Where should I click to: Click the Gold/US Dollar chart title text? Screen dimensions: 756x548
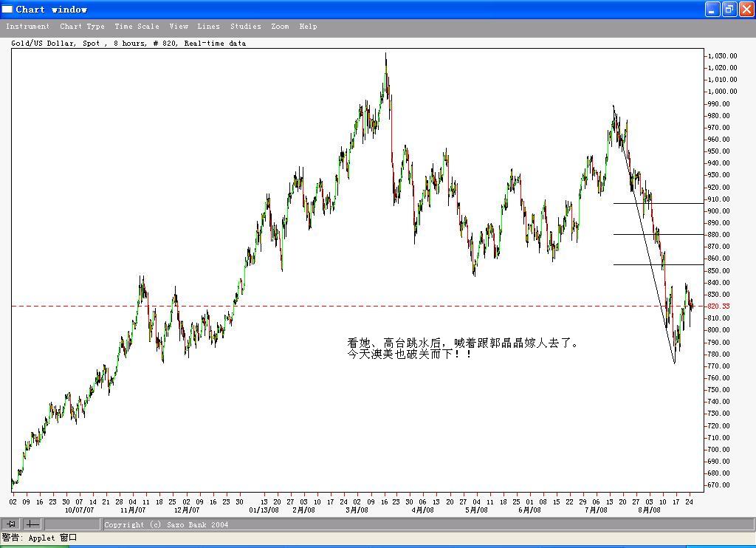tap(128, 44)
